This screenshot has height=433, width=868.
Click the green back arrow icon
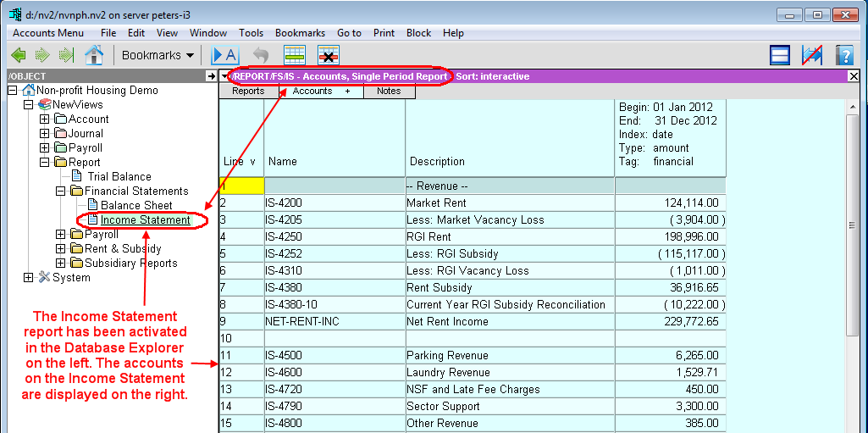tap(19, 55)
